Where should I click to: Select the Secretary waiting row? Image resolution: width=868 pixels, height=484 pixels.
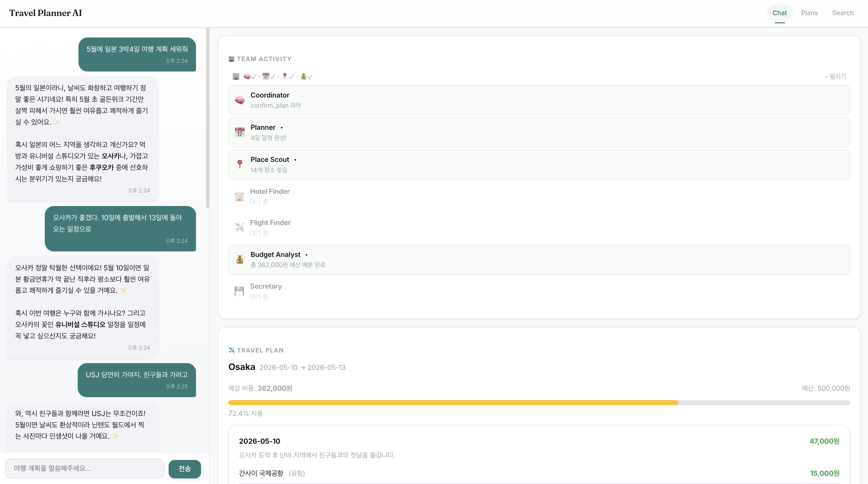pos(539,291)
